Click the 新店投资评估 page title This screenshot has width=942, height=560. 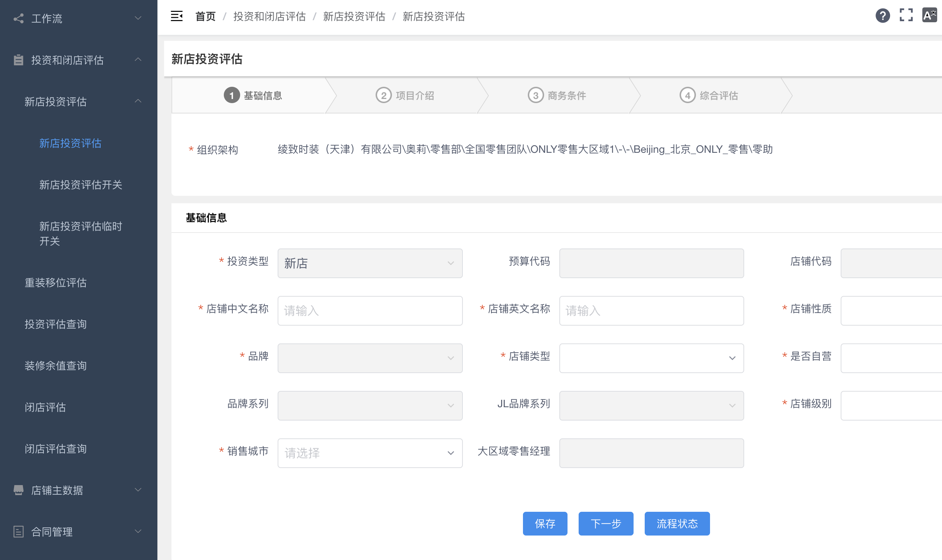[207, 59]
